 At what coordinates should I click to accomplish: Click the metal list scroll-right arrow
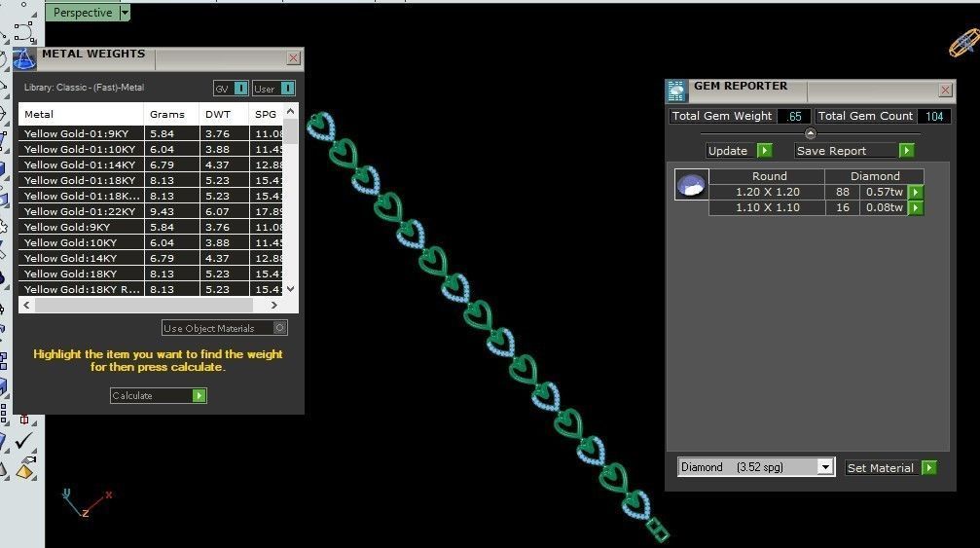pyautogui.click(x=273, y=305)
